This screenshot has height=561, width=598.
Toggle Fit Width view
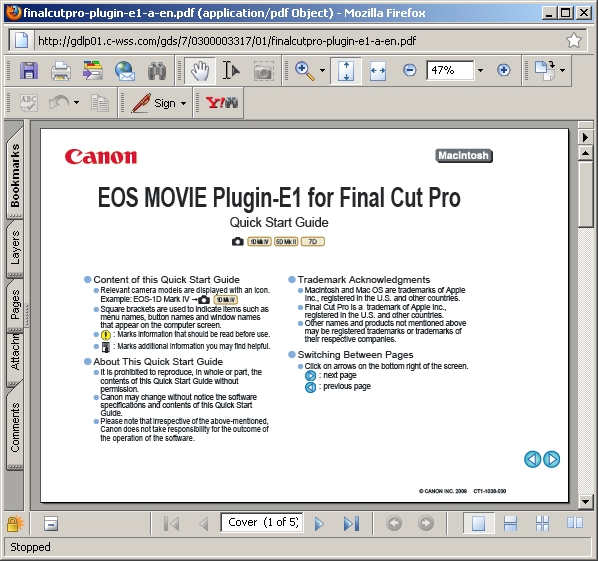(378, 71)
